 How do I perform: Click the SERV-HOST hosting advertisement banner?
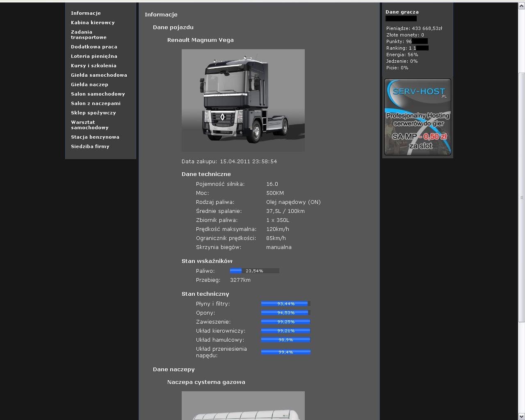click(418, 117)
